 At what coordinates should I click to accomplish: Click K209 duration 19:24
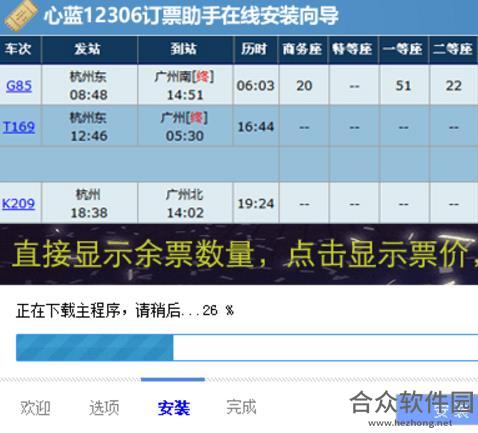pyautogui.click(x=256, y=203)
